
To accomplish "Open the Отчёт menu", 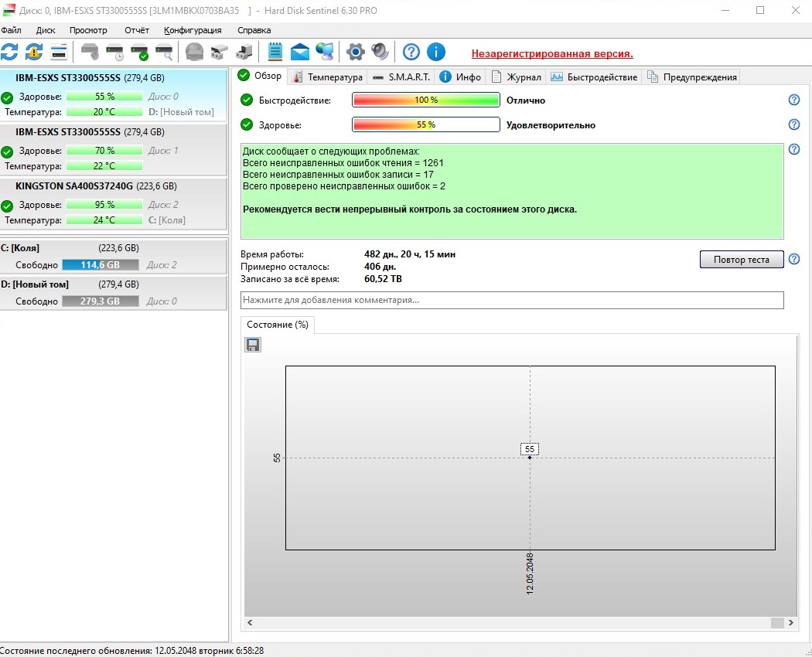I will coord(136,30).
